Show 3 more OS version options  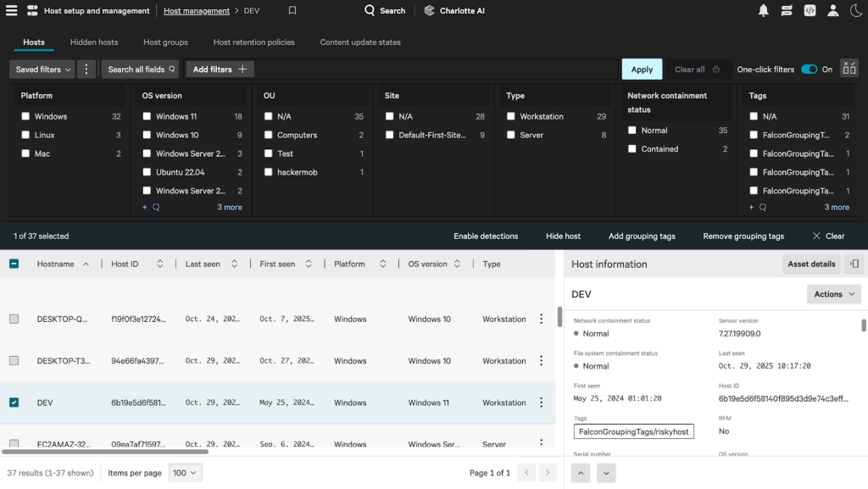[x=229, y=208]
